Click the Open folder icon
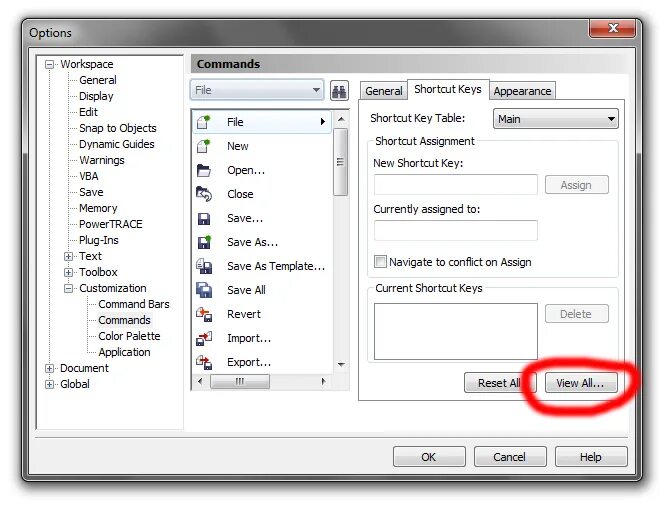The height and width of the screenshot is (509, 665). [x=204, y=170]
